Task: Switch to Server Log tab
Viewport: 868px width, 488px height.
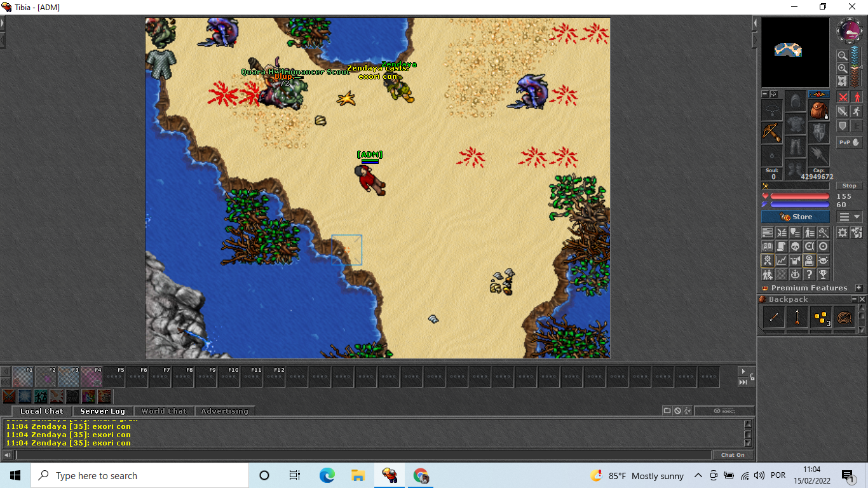Action: pos(102,411)
